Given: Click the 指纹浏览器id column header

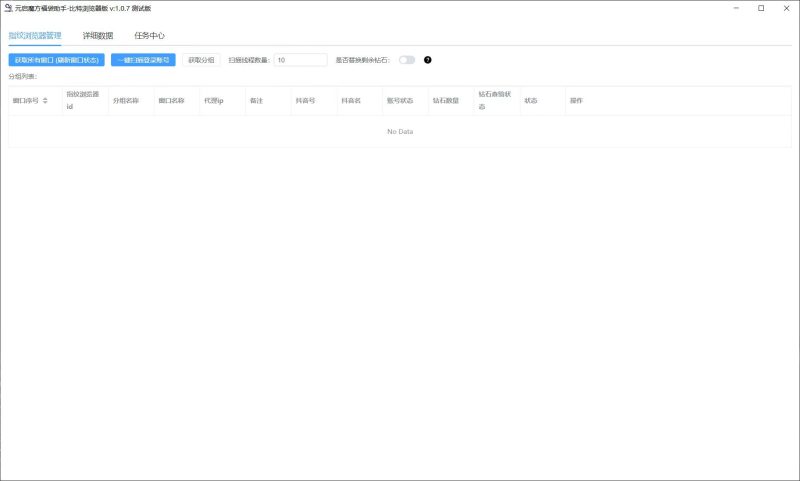Looking at the screenshot, I should (83, 101).
